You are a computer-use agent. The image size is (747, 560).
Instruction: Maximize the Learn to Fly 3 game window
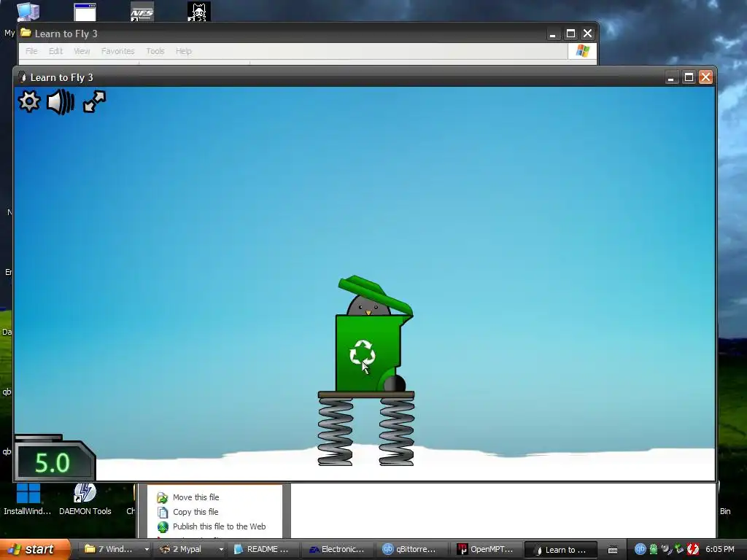point(689,77)
